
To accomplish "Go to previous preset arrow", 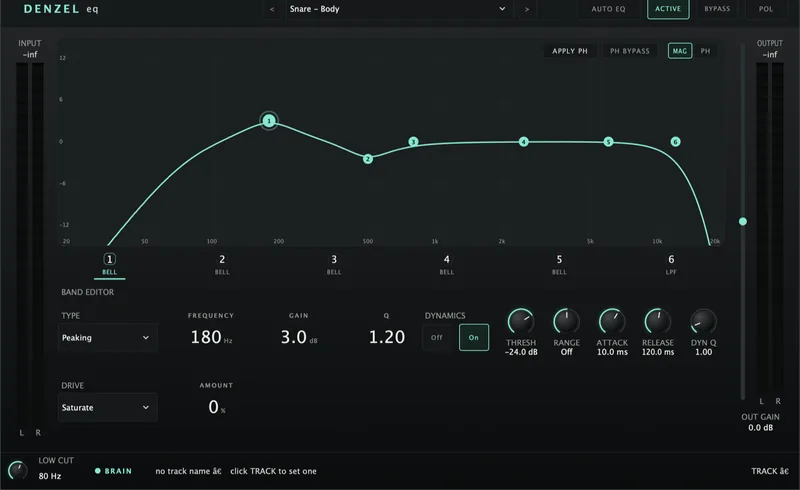I will click(x=272, y=9).
